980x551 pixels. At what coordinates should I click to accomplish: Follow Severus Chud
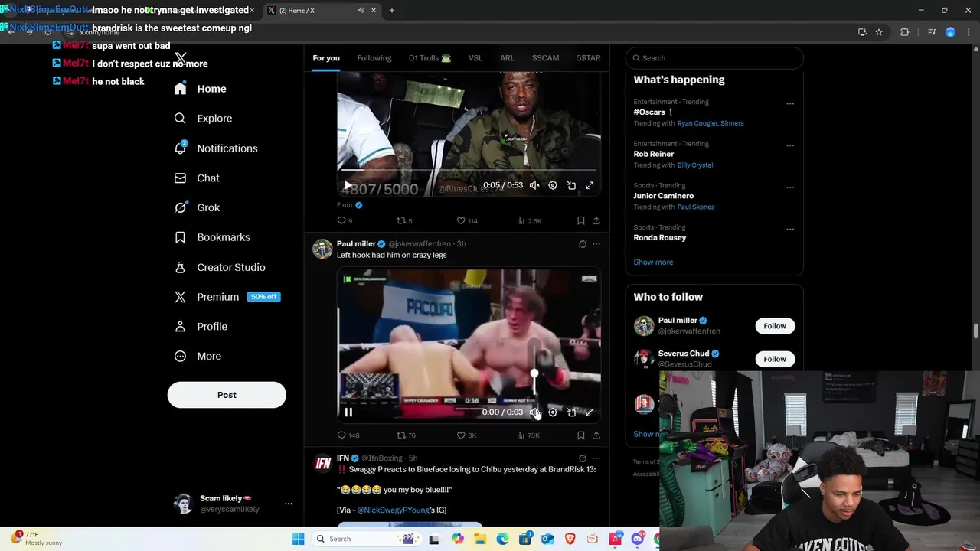pyautogui.click(x=775, y=359)
